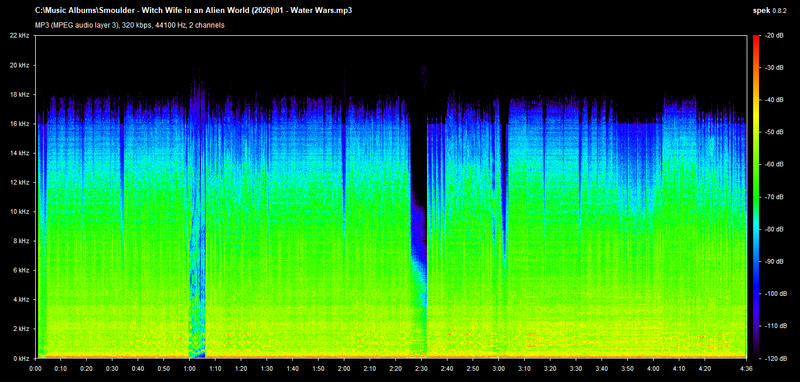Click the 0 kHz frequency label
Viewport: 800px width, 382px height.
(x=23, y=359)
